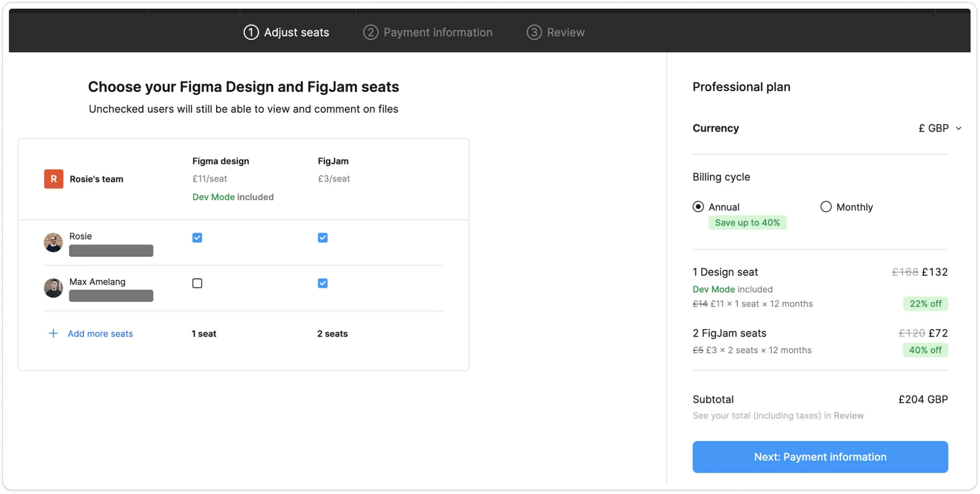Click the £72 FigJam seats price
The image size is (980, 494).
tap(938, 333)
